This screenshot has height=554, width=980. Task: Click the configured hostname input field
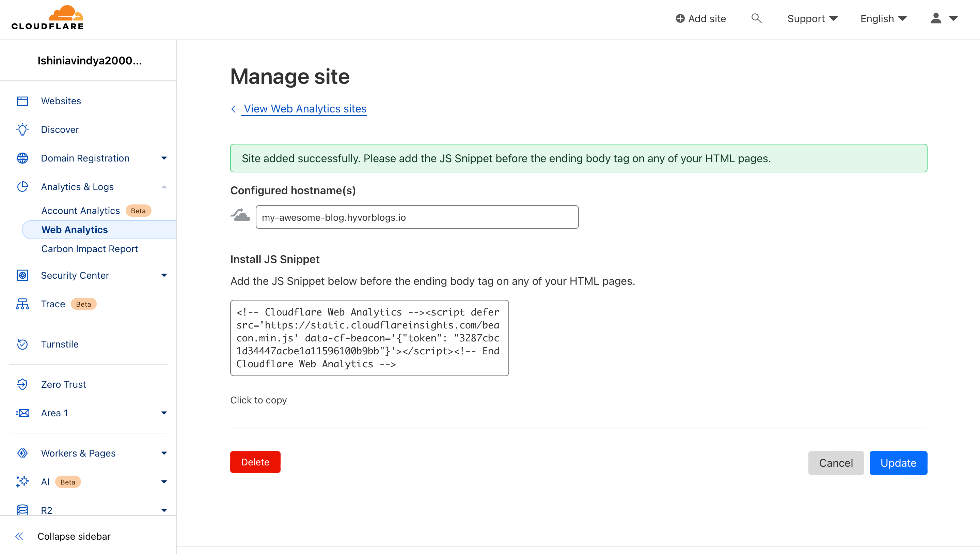coord(417,217)
